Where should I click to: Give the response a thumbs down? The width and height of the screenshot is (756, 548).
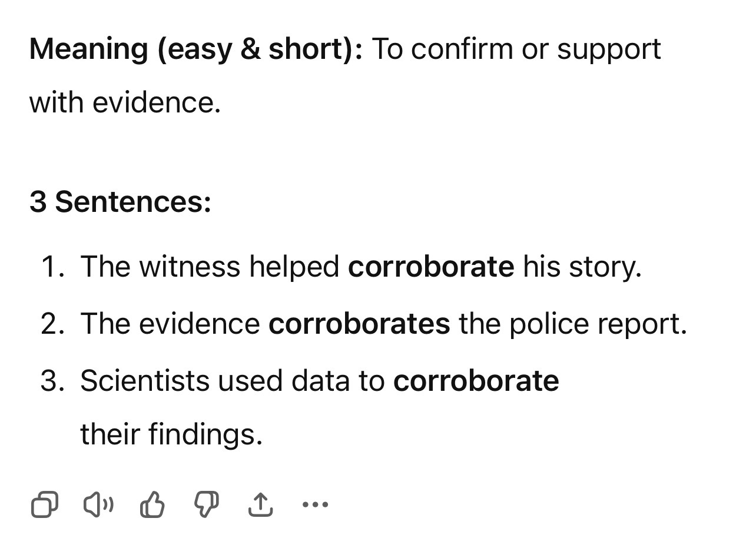pyautogui.click(x=207, y=504)
